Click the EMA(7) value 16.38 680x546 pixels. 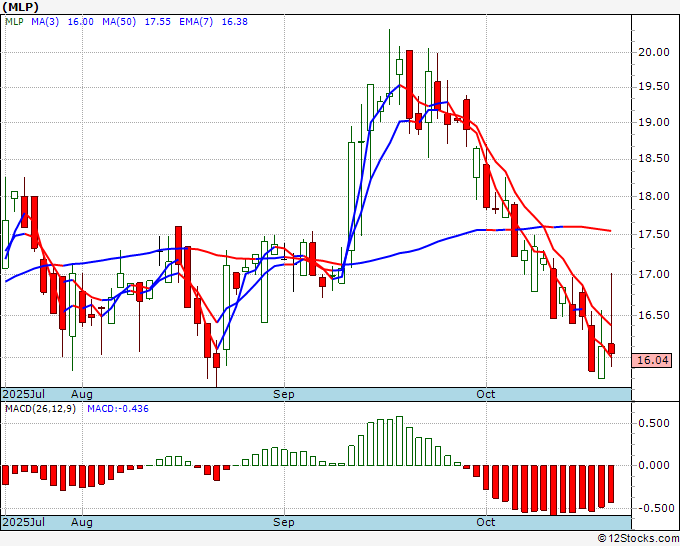tap(235, 22)
